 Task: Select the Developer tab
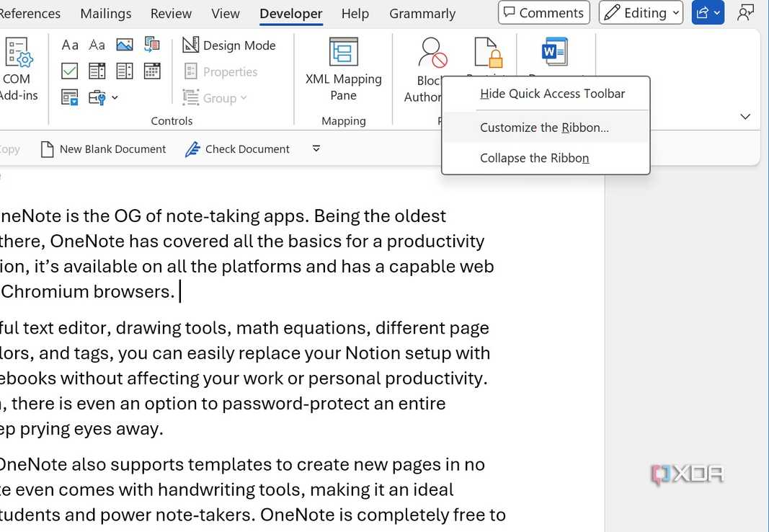(291, 13)
